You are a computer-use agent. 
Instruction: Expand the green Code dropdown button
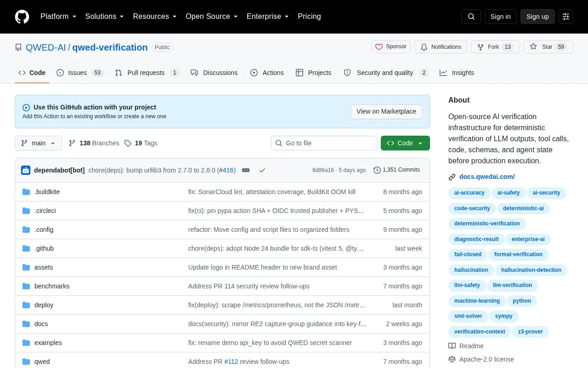[405, 143]
